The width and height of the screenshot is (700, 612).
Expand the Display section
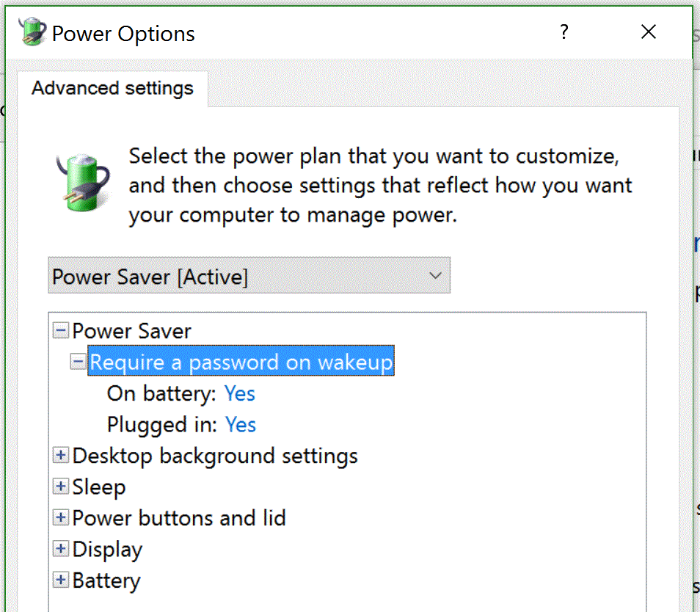pyautogui.click(x=60, y=548)
